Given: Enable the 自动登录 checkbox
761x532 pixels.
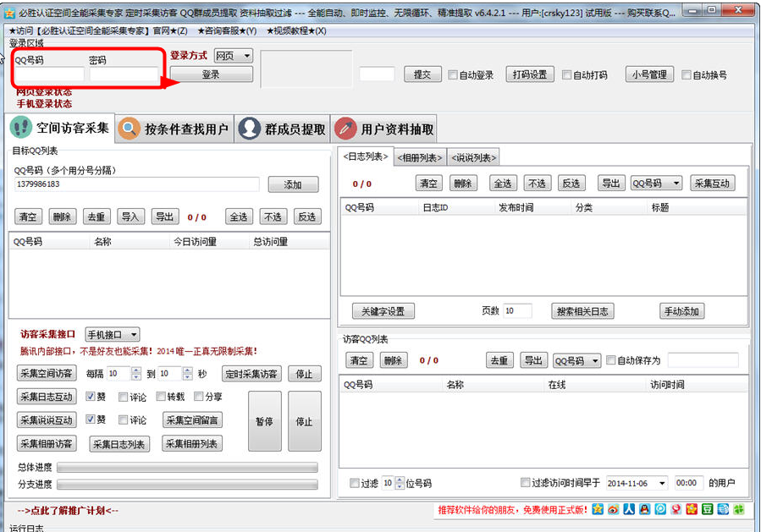Looking at the screenshot, I should coord(453,74).
